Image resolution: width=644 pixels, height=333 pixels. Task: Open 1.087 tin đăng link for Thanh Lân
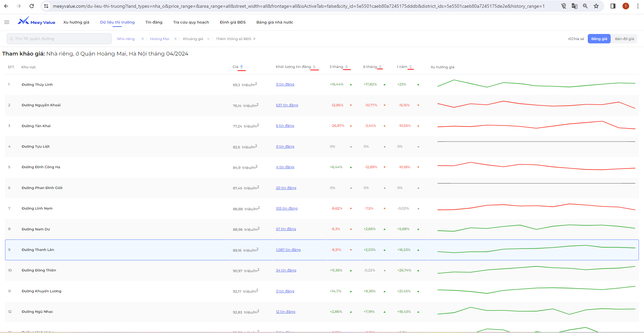pyautogui.click(x=288, y=250)
